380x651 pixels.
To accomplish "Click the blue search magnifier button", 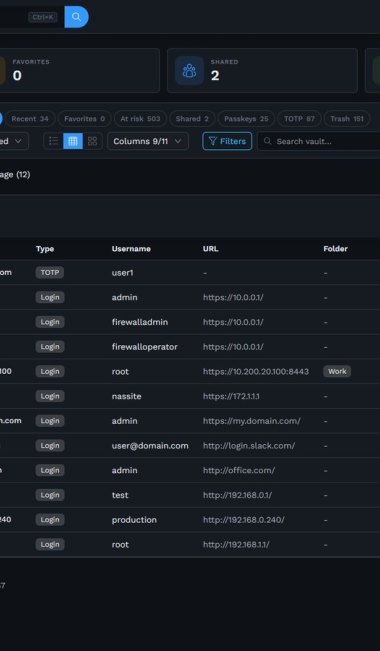I will 76,17.
